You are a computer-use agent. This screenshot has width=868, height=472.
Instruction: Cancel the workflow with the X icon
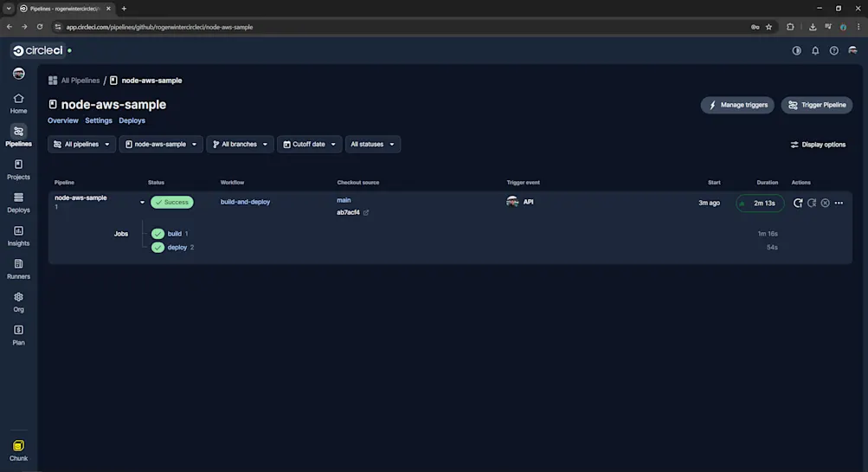click(x=826, y=203)
